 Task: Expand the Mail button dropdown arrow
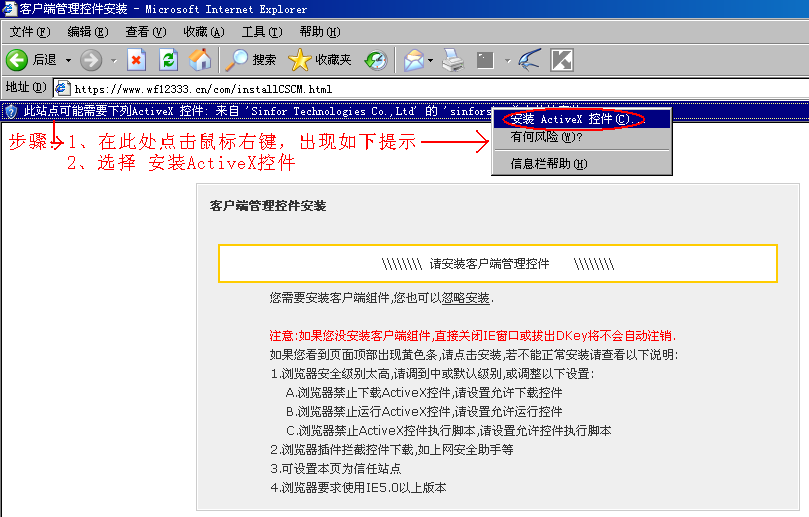coord(430,60)
